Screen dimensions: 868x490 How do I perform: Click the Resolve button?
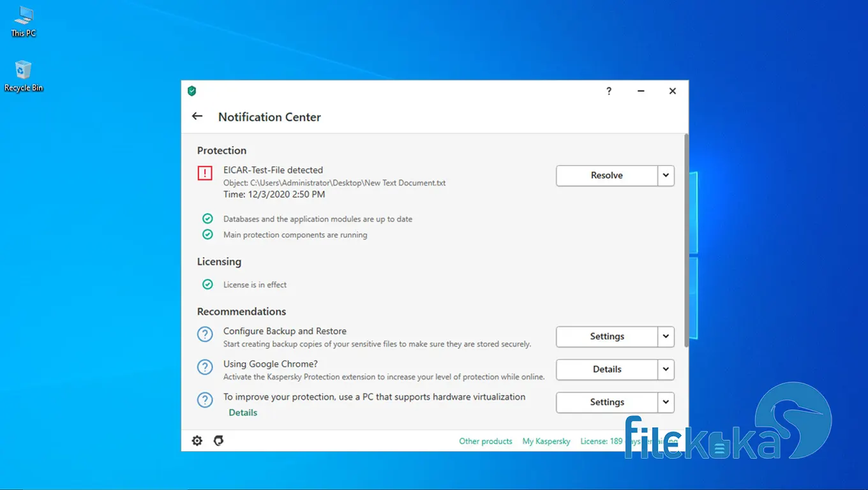click(607, 175)
